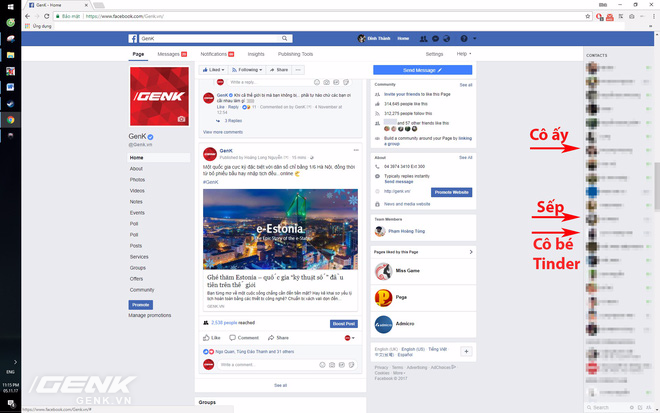Click the #GenK hashtag in the post
The width and height of the screenshot is (660, 413).
point(210,182)
